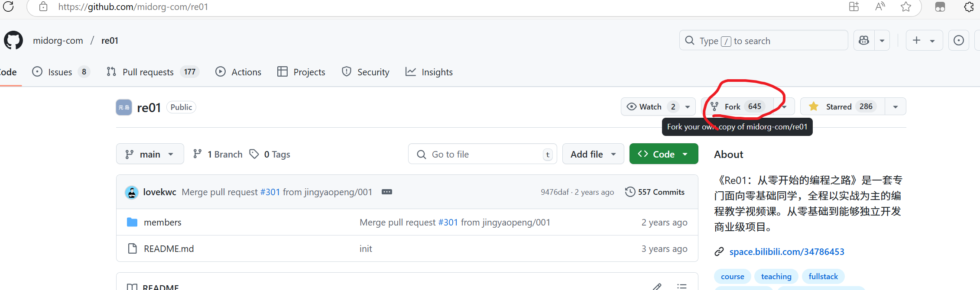Switch to the Pull requests tab
The height and width of the screenshot is (290, 980).
click(x=153, y=72)
